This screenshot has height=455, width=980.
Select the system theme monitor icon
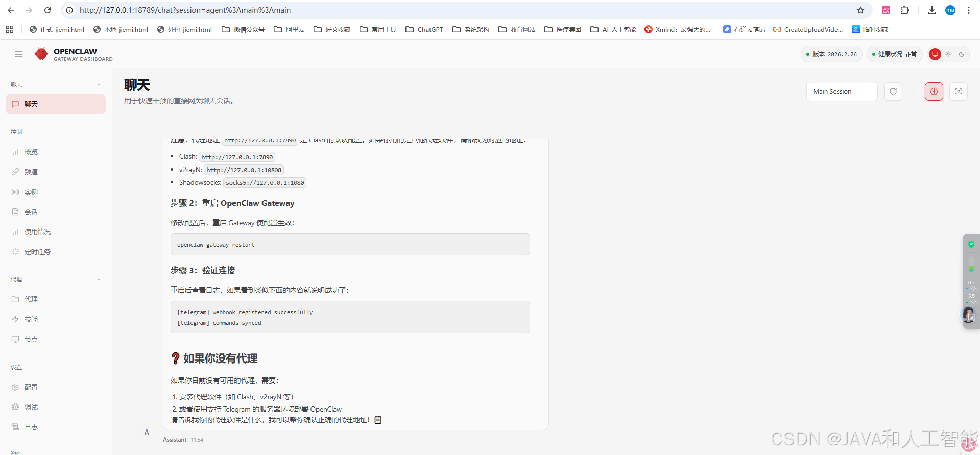[x=935, y=54]
